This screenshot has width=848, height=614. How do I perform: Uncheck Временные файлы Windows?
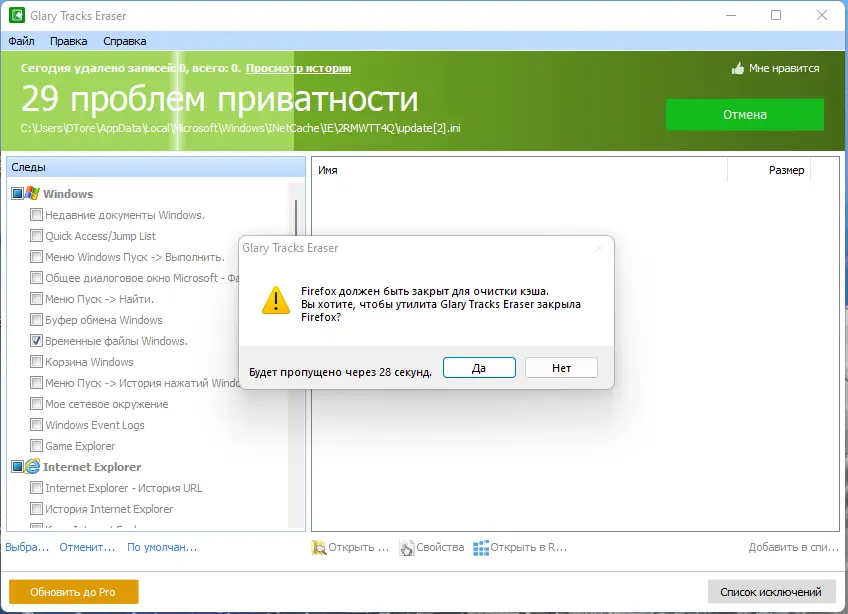[x=36, y=340]
